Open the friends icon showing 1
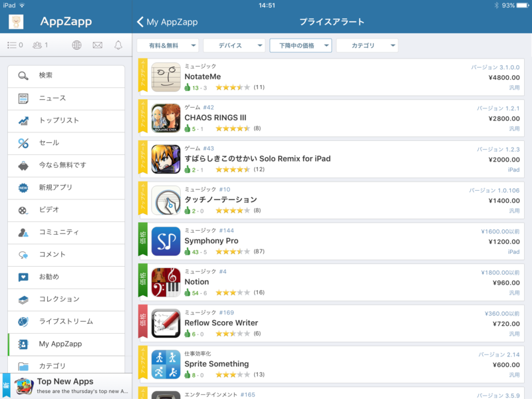 pos(41,45)
